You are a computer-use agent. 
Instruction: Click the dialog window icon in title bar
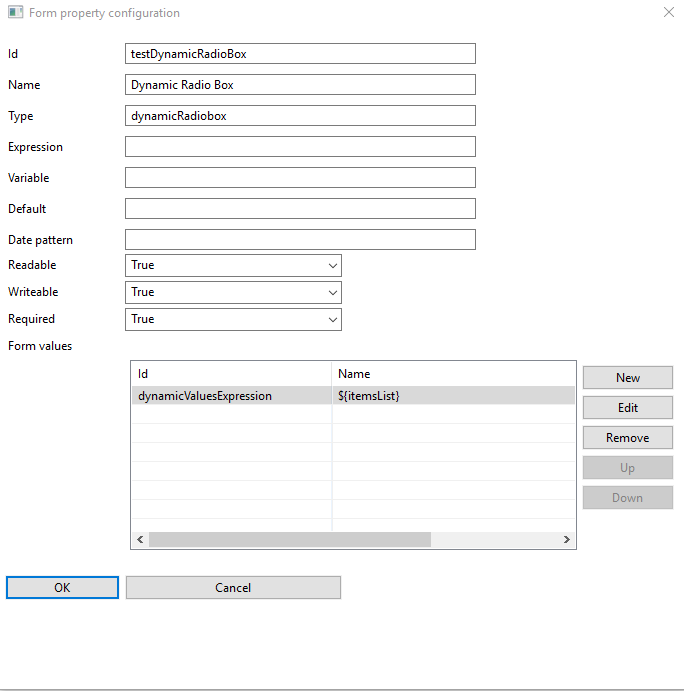tap(15, 12)
